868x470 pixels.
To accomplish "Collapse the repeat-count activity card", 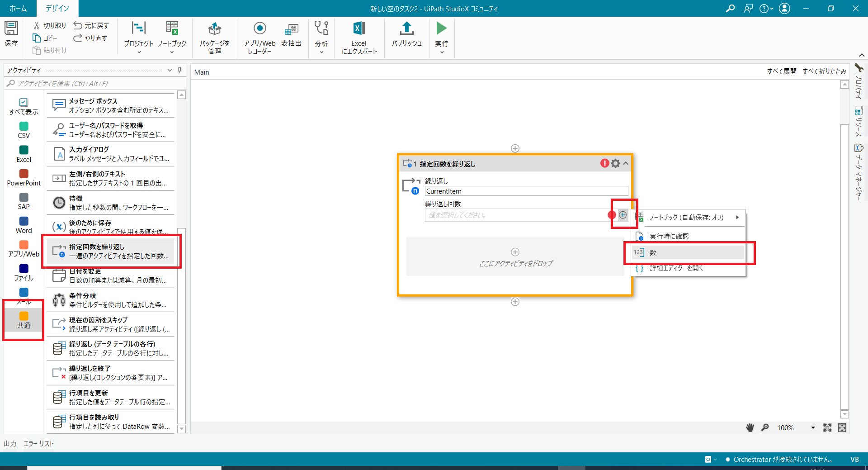I will point(626,163).
